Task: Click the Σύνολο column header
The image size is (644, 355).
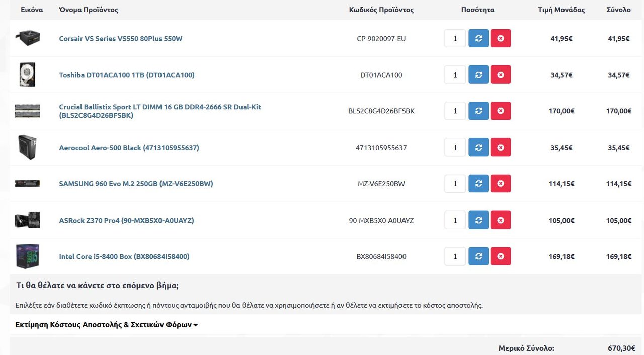Action: [x=618, y=10]
